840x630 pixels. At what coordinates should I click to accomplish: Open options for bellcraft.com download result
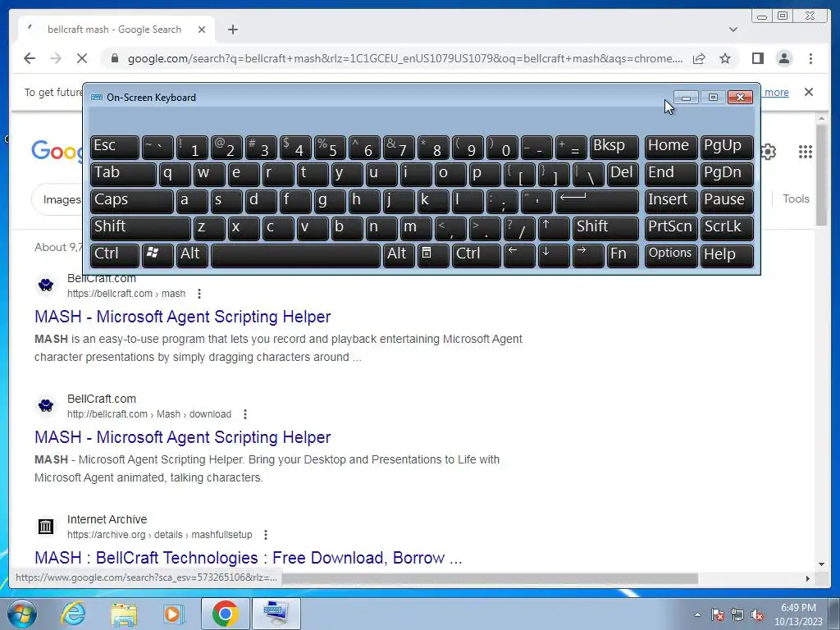(x=245, y=414)
